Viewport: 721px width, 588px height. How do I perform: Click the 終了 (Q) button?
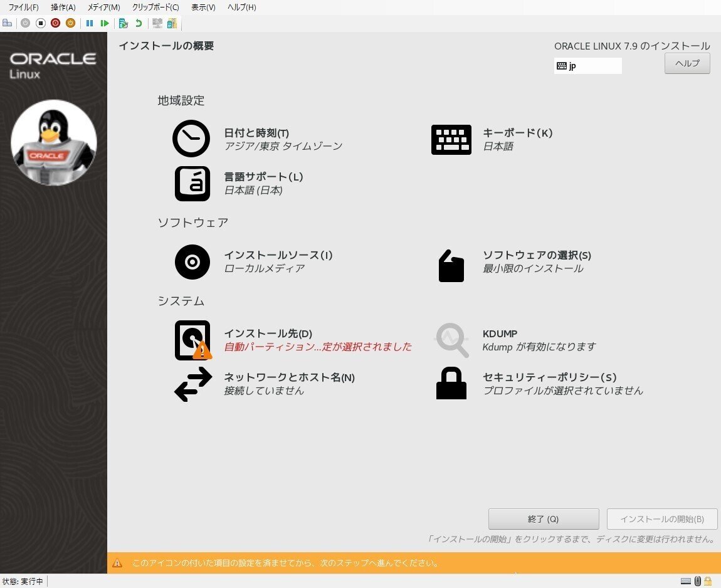[x=544, y=519]
